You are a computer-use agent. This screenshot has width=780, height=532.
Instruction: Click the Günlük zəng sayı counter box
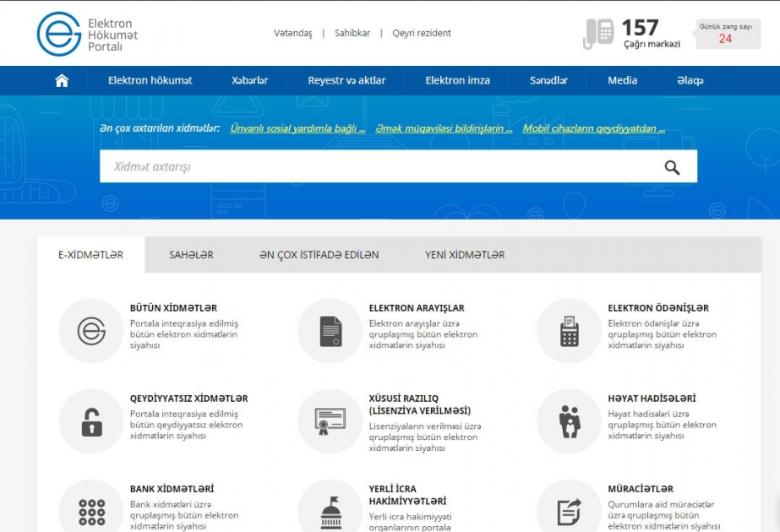click(x=728, y=34)
